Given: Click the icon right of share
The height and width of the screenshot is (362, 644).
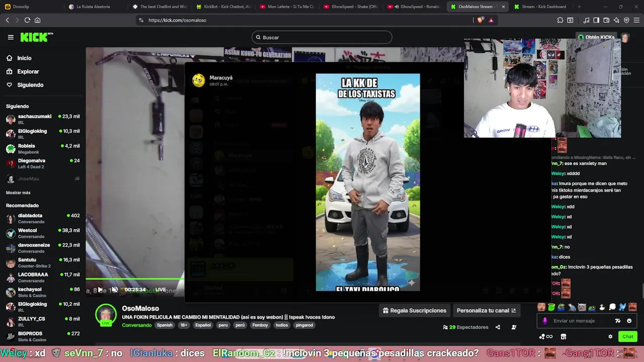Looking at the screenshot, I should click(514, 327).
